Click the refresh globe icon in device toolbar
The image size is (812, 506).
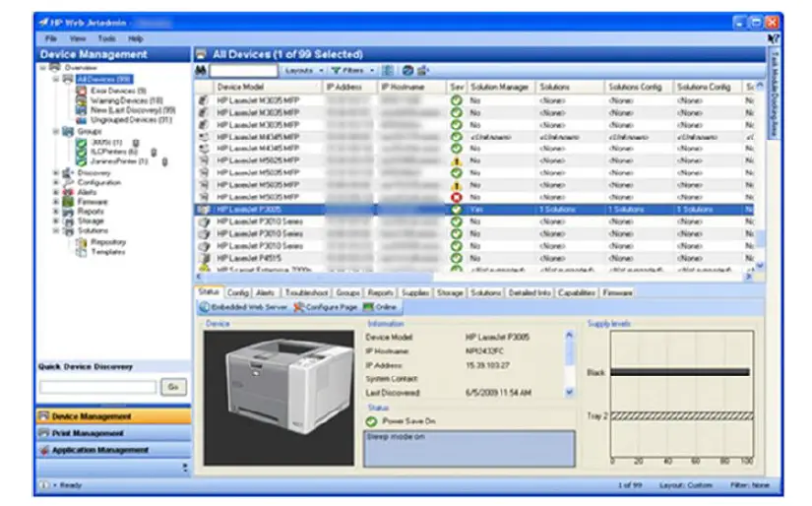click(x=408, y=70)
